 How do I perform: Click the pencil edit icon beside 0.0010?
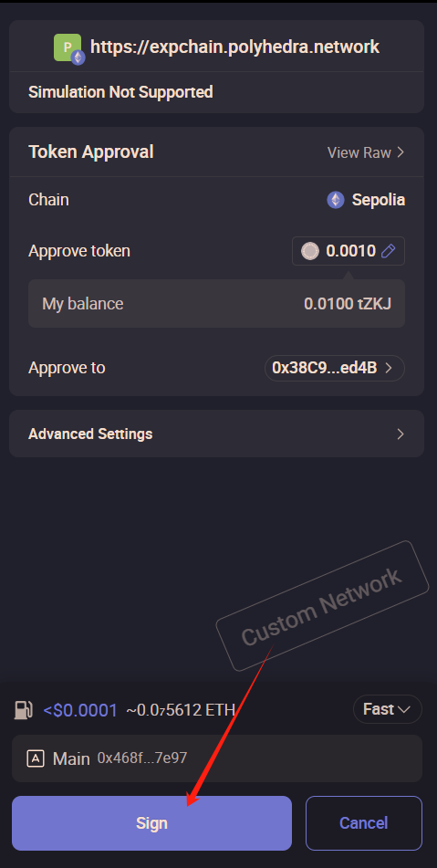click(389, 251)
